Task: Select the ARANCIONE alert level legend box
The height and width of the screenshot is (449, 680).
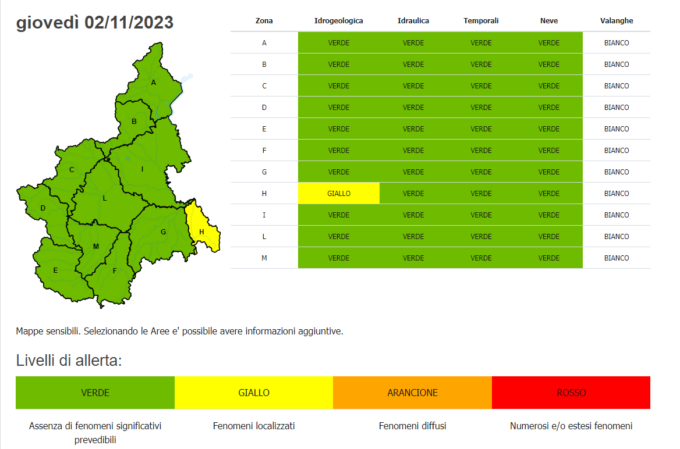Action: coord(412,393)
